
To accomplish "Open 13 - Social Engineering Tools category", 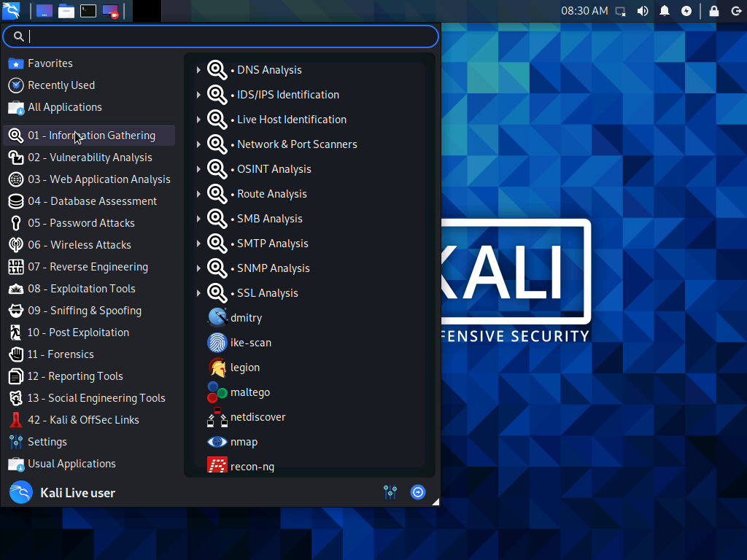I will click(x=89, y=398).
